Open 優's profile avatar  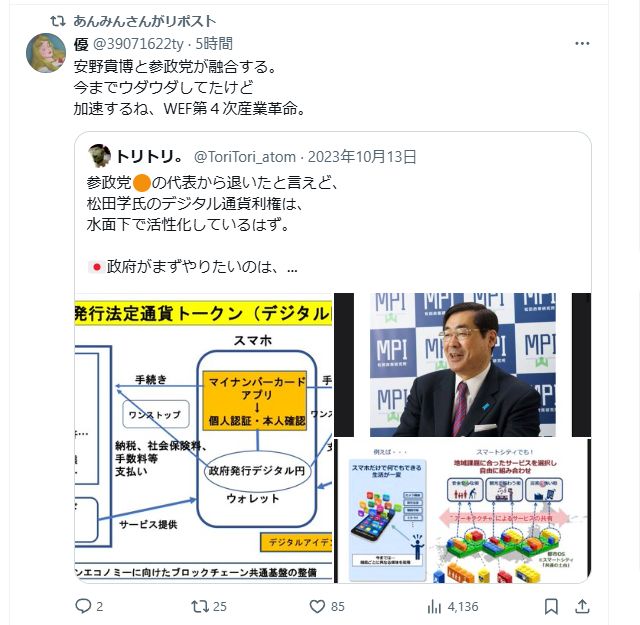[x=46, y=53]
